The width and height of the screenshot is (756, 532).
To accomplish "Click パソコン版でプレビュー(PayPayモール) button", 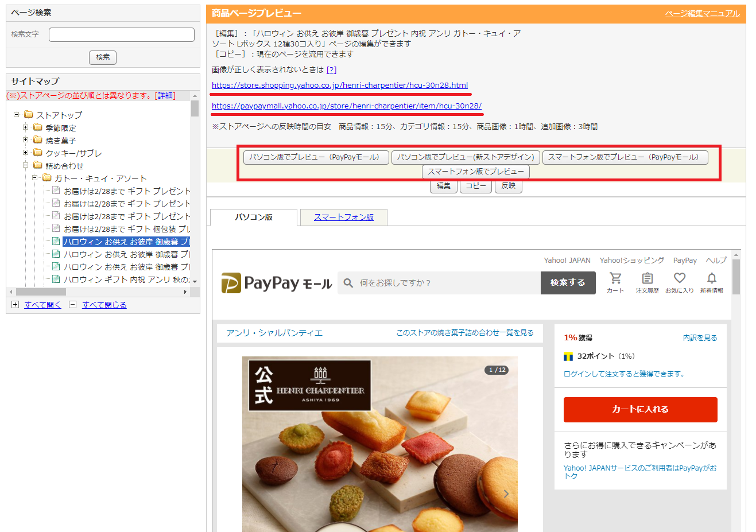I will pyautogui.click(x=316, y=157).
